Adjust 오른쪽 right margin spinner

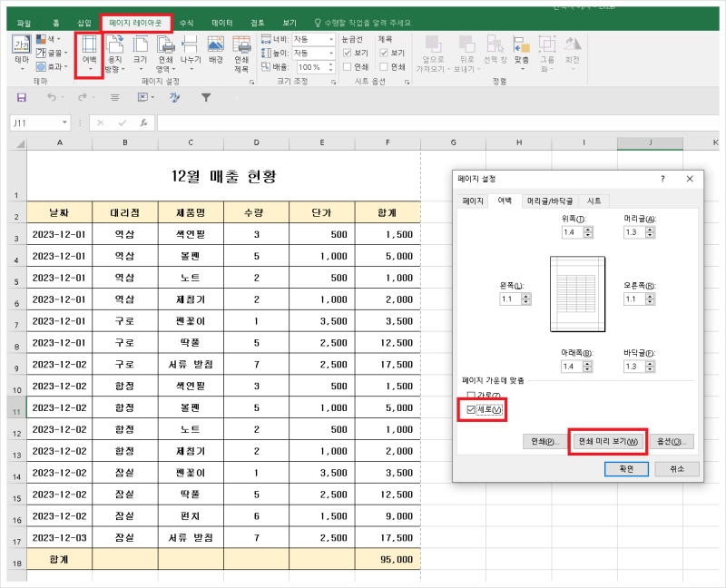[x=650, y=299]
